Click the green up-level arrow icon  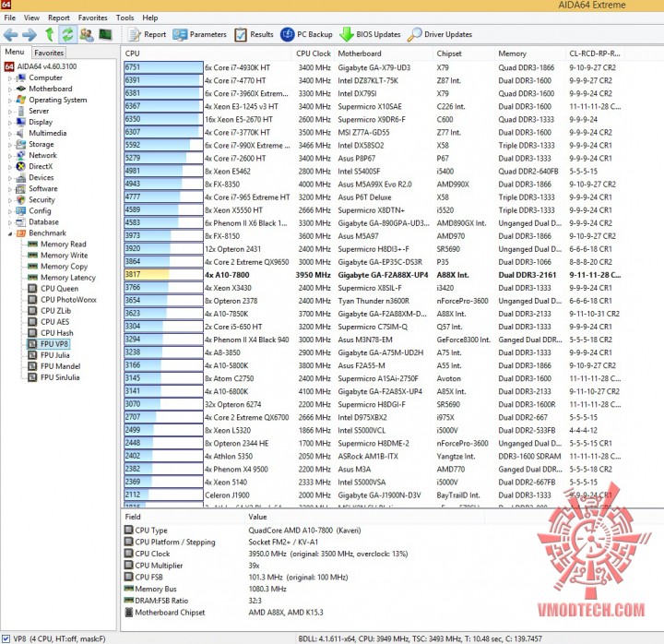(50, 34)
